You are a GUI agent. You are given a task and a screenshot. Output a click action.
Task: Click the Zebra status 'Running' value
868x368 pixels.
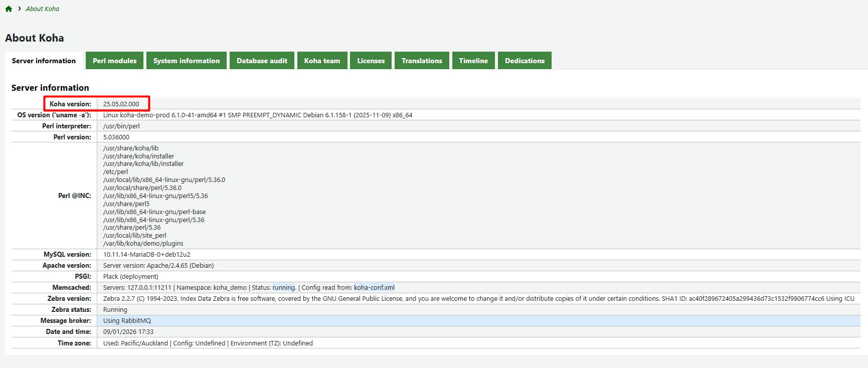115,309
